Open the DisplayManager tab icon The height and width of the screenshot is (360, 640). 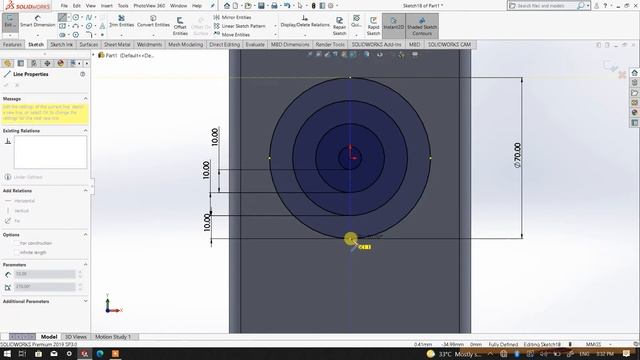click(61, 63)
